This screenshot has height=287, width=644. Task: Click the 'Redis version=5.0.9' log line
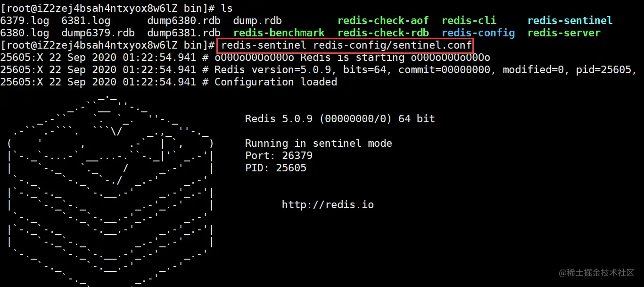click(x=319, y=70)
